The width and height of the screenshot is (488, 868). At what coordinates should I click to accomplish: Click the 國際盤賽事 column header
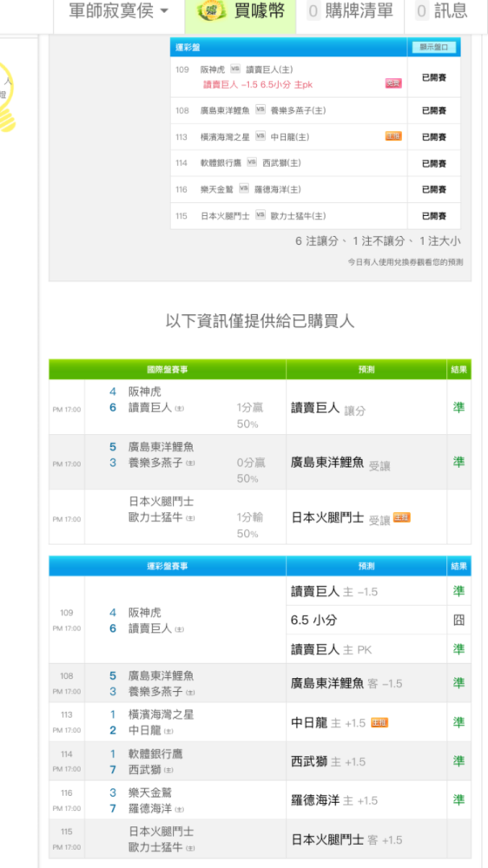168,369
